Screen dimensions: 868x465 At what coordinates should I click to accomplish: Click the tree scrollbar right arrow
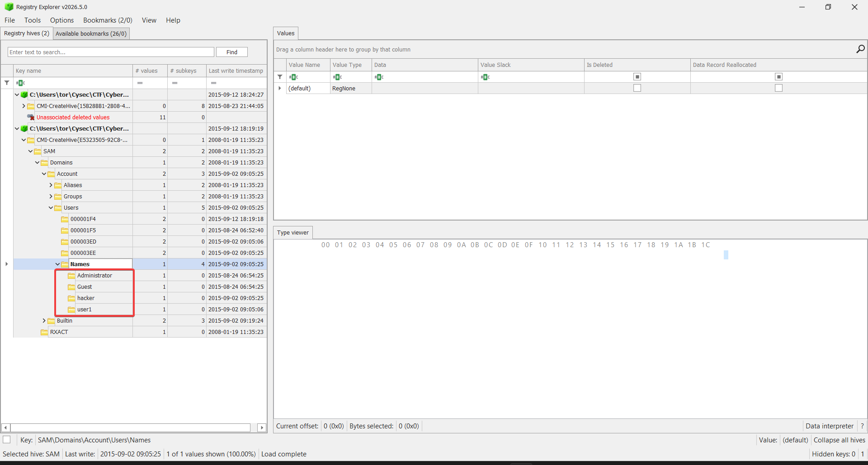tap(262, 427)
